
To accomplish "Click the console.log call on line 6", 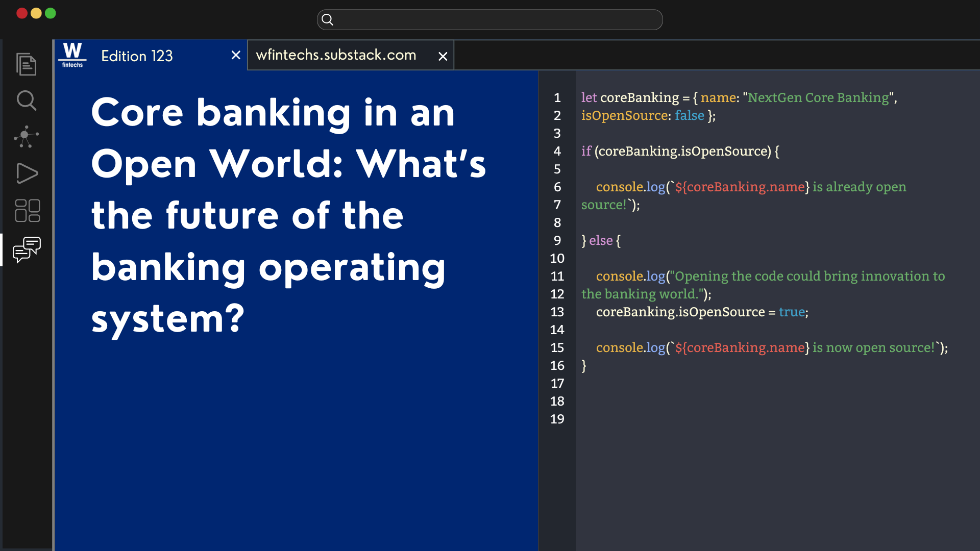I will 630,187.
